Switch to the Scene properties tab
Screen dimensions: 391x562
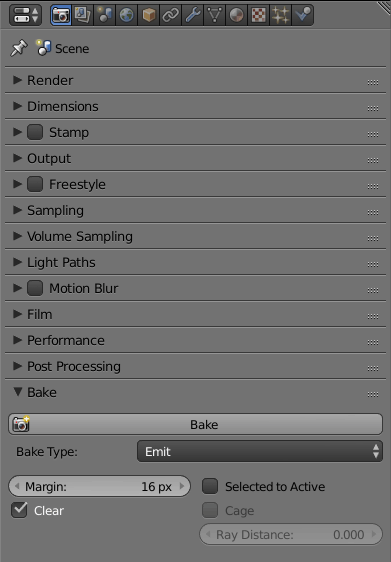pos(105,15)
